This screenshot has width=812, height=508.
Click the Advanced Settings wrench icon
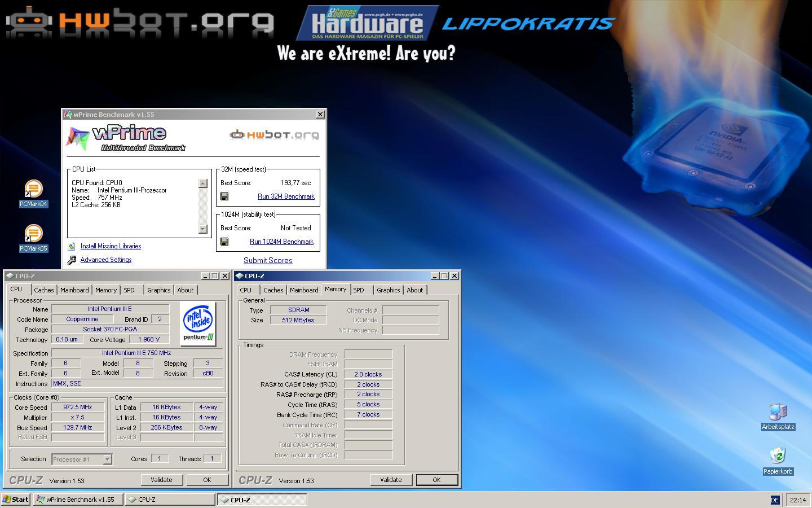72,260
